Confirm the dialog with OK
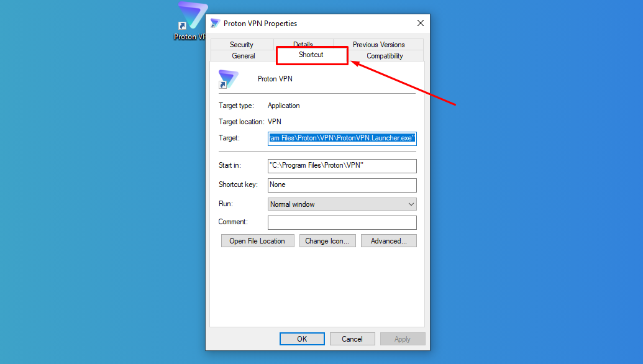The width and height of the screenshot is (643, 364). click(302, 339)
